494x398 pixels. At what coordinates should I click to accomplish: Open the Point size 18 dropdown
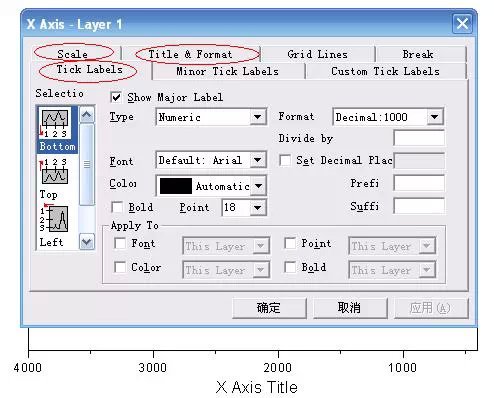coord(258,207)
